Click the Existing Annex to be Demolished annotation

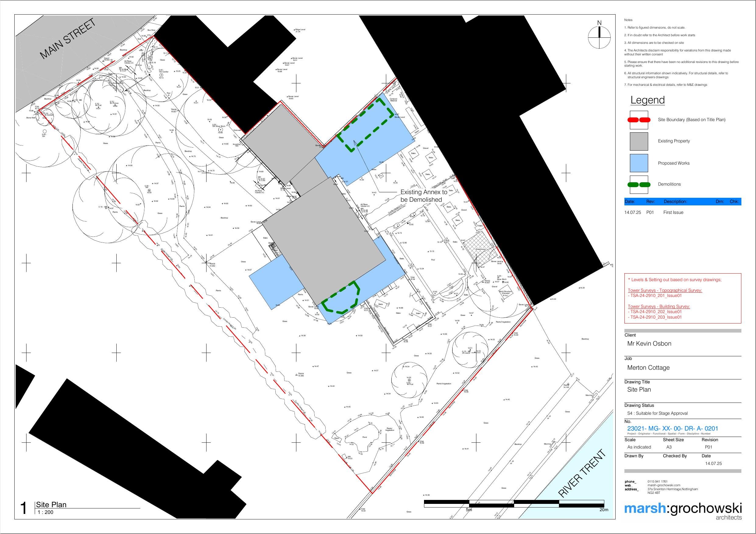click(423, 196)
